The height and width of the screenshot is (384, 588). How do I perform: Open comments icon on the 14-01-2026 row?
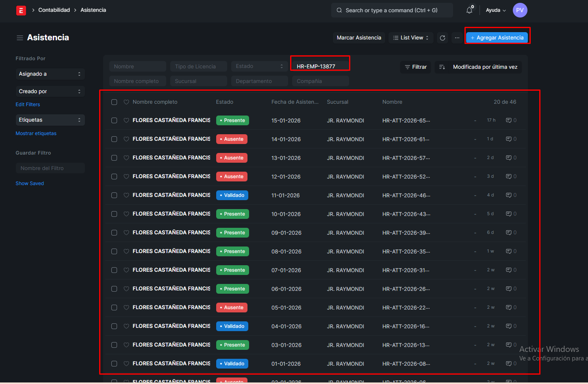click(x=508, y=139)
